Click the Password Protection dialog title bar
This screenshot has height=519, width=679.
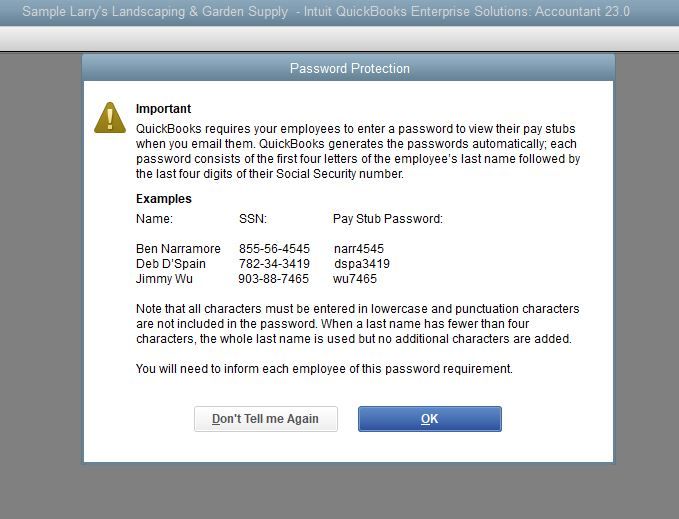coord(349,68)
